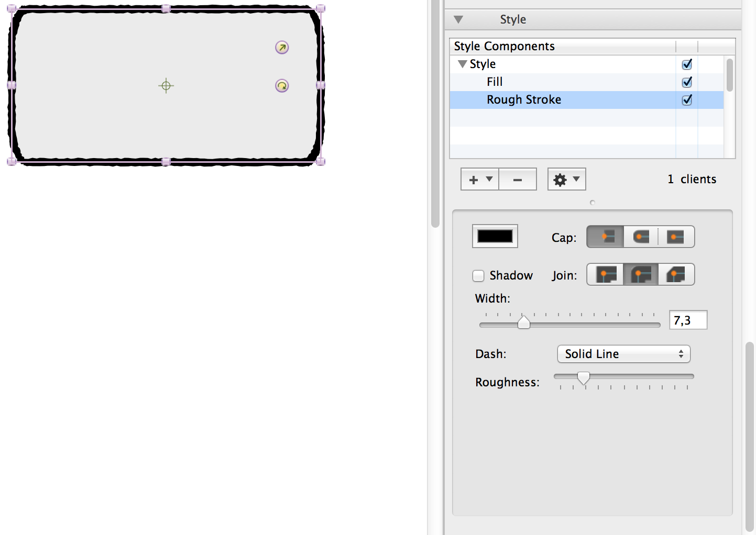Screen dimensions: 756x535
Task: Select the square cap style icon
Action: [676, 237]
